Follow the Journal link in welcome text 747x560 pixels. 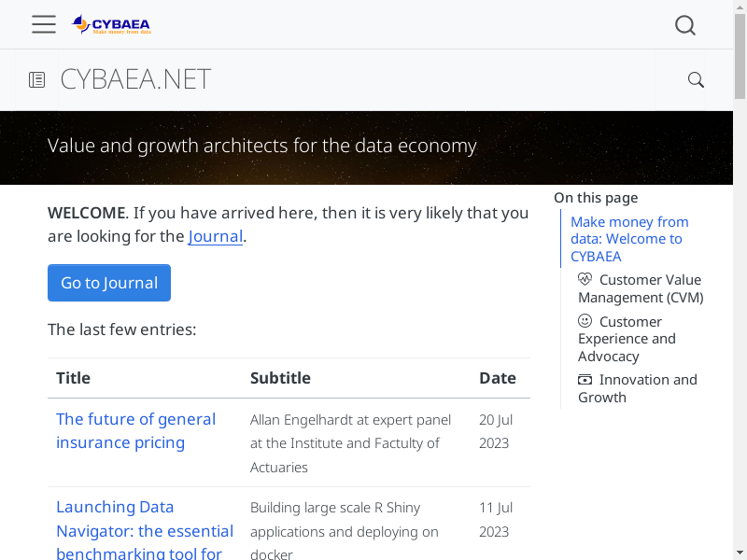pos(216,236)
